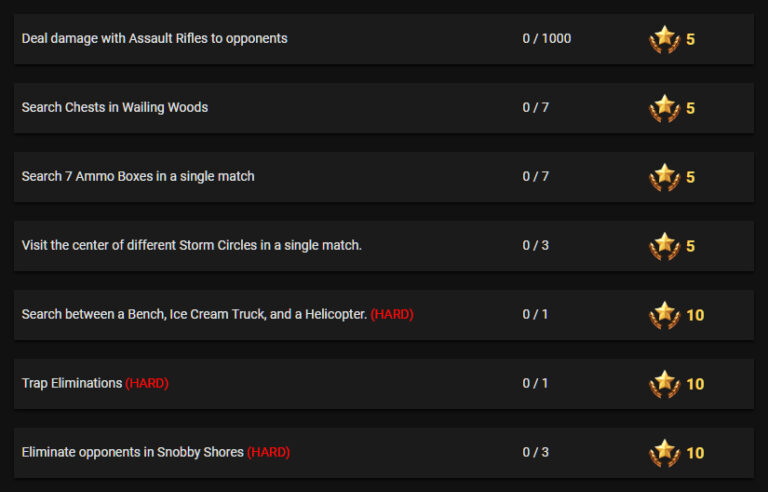Click the star icon on Assault Rifles challenge
Screen dimensions: 768x492
[x=665, y=39]
